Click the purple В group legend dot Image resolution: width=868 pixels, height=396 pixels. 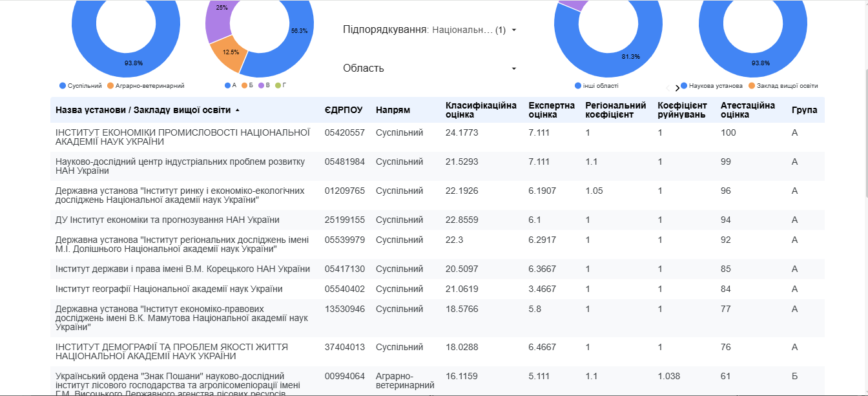point(262,85)
